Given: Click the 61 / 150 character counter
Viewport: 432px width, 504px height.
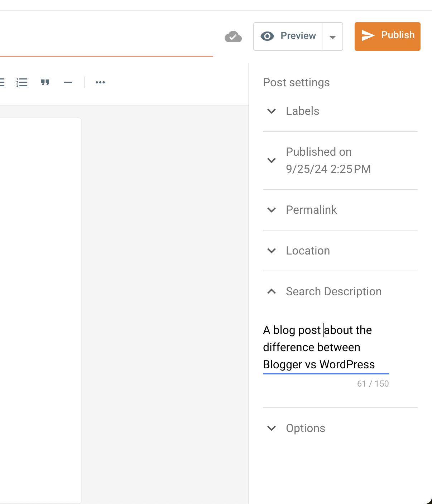Looking at the screenshot, I should [x=373, y=384].
